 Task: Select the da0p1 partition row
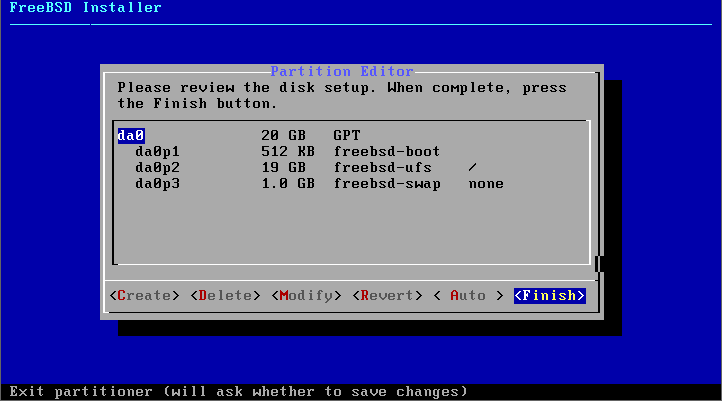click(156, 151)
